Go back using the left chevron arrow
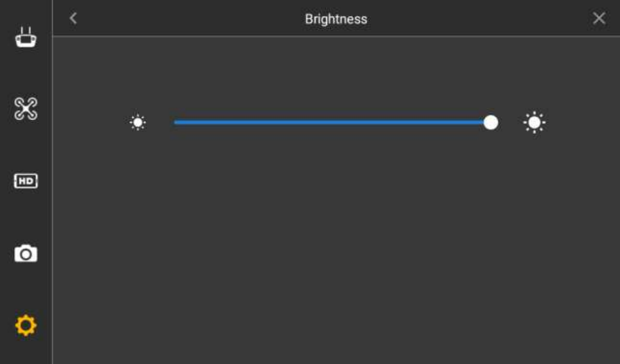The height and width of the screenshot is (364, 620). [73, 18]
